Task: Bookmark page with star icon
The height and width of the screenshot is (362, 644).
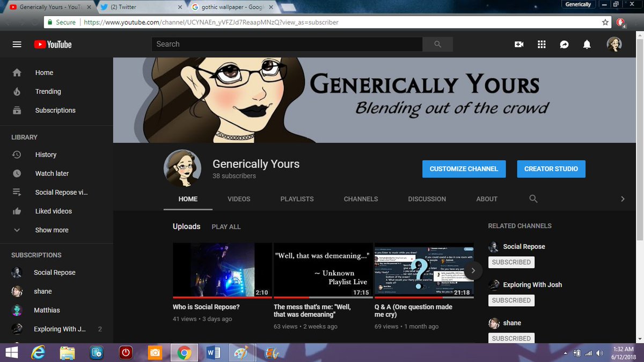Action: tap(605, 23)
